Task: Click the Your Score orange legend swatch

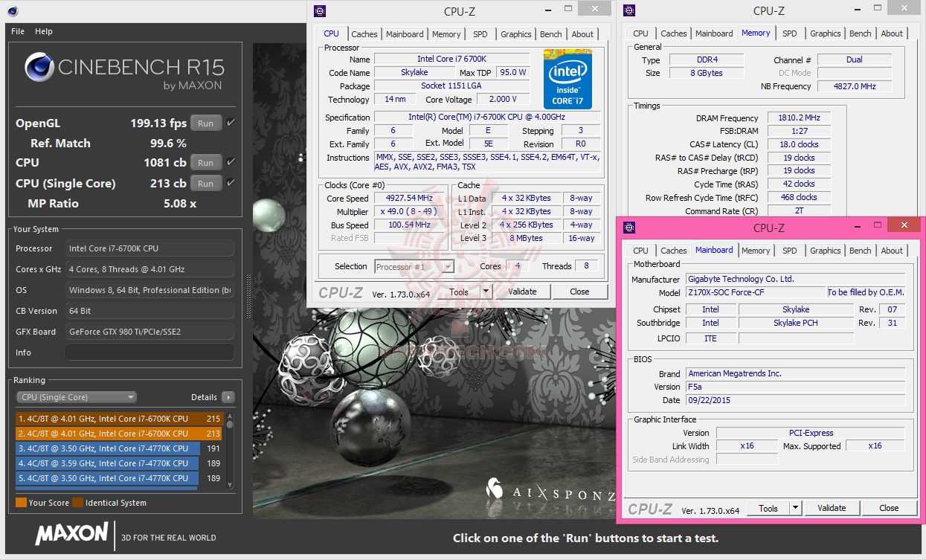Action: pyautogui.click(x=21, y=503)
